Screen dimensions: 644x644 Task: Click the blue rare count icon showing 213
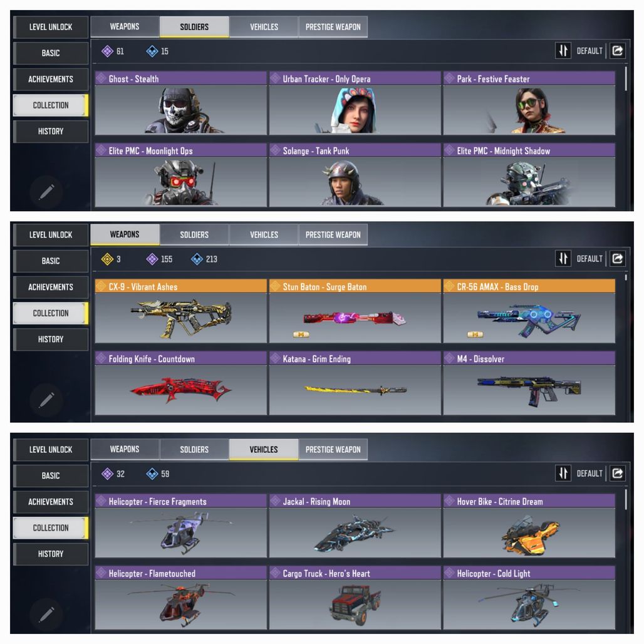point(197,259)
